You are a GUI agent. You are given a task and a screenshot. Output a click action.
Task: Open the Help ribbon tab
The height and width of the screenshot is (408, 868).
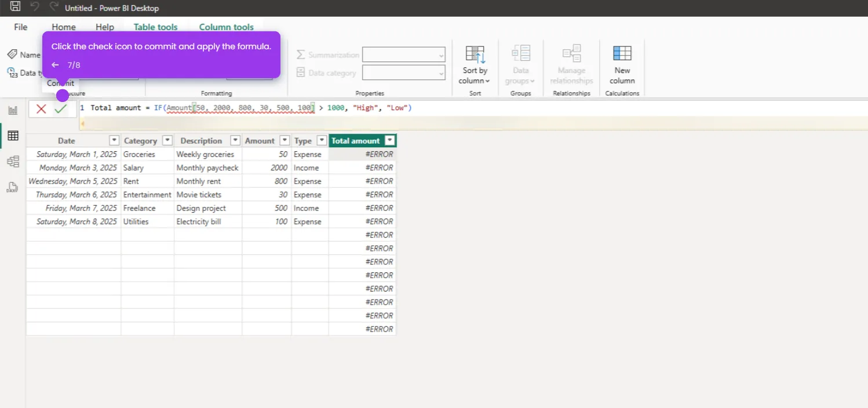point(105,27)
